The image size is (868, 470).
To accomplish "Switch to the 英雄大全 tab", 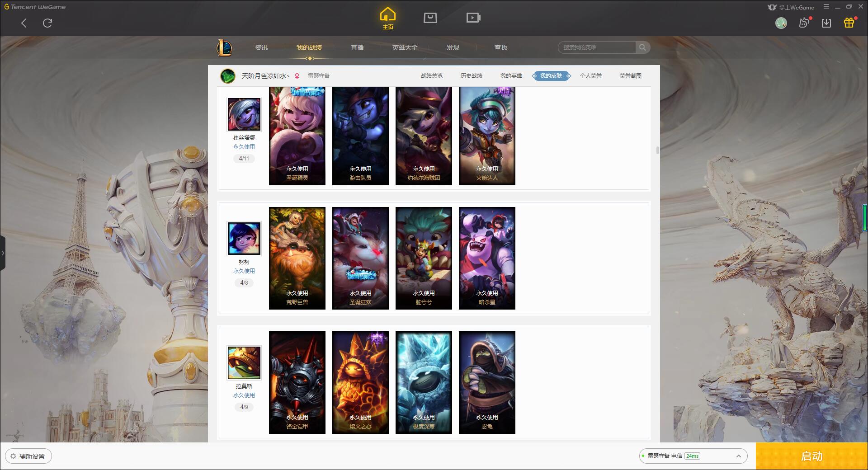I will point(405,47).
